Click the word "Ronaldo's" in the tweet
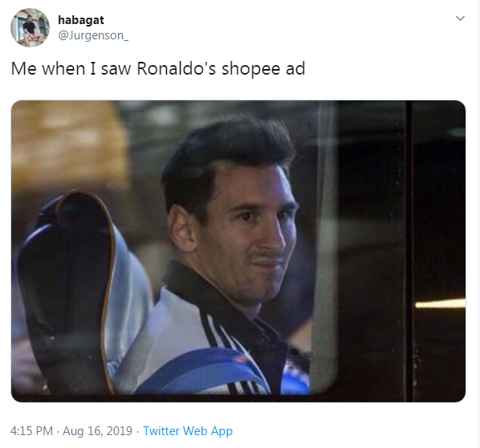The width and height of the screenshot is (480, 448). 177,68
